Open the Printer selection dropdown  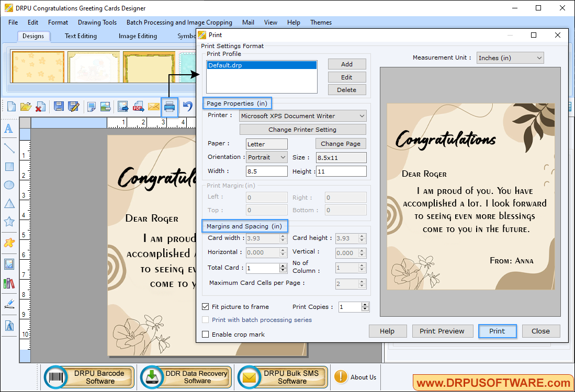[x=360, y=116]
